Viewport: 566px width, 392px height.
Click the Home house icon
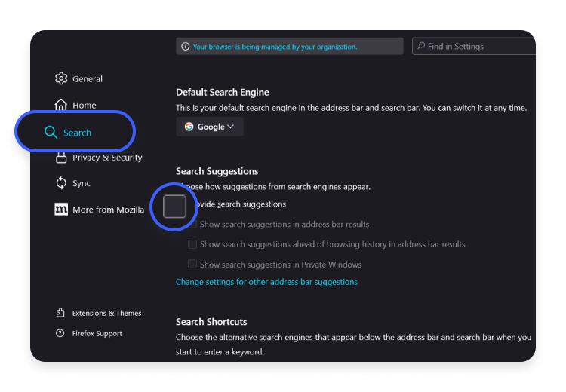[x=61, y=105]
